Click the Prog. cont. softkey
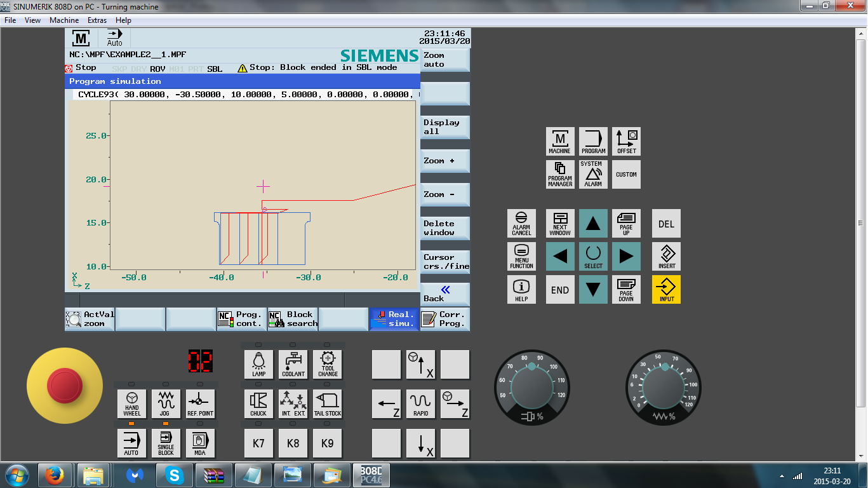This screenshot has height=488, width=868. tap(242, 319)
